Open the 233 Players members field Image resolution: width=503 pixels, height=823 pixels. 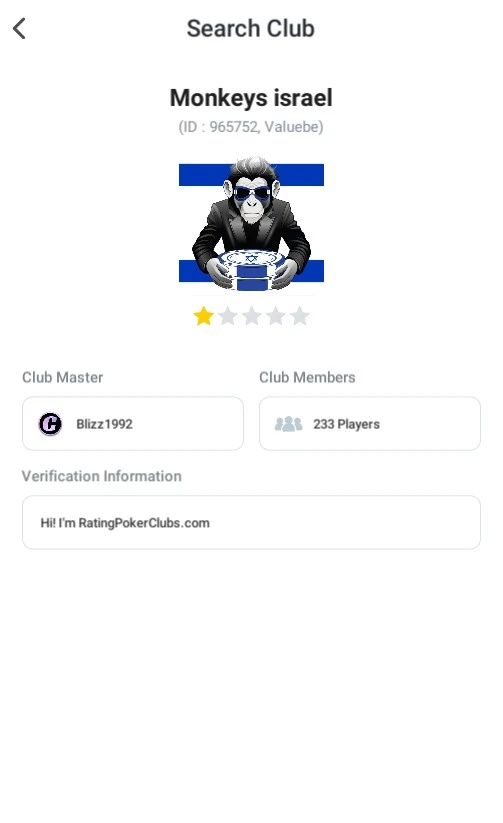pyautogui.click(x=370, y=424)
